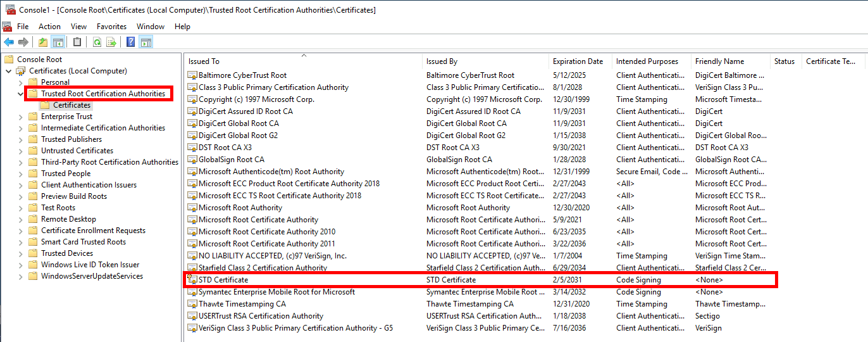Expand the Enterprise Trust node
This screenshot has height=342, width=868.
point(20,117)
